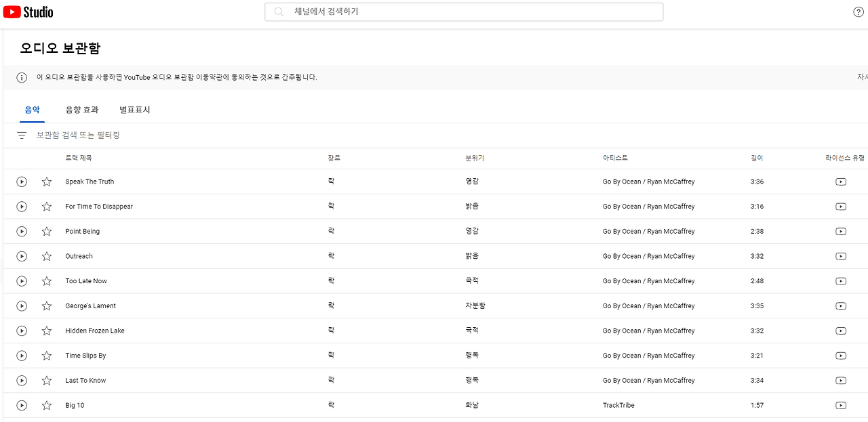Image resolution: width=868 pixels, height=422 pixels.
Task: Star the track Hidden Frozen Lake
Action: pos(47,331)
